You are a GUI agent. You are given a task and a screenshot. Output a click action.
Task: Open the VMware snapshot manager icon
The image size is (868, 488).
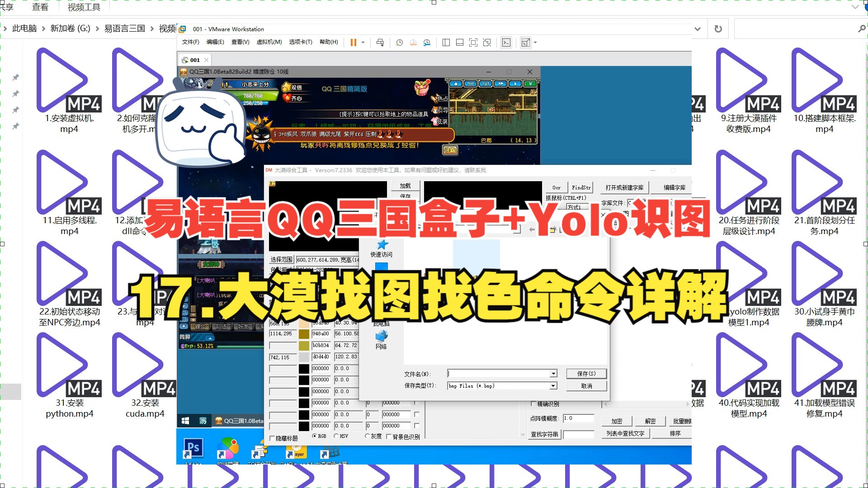[x=427, y=42]
